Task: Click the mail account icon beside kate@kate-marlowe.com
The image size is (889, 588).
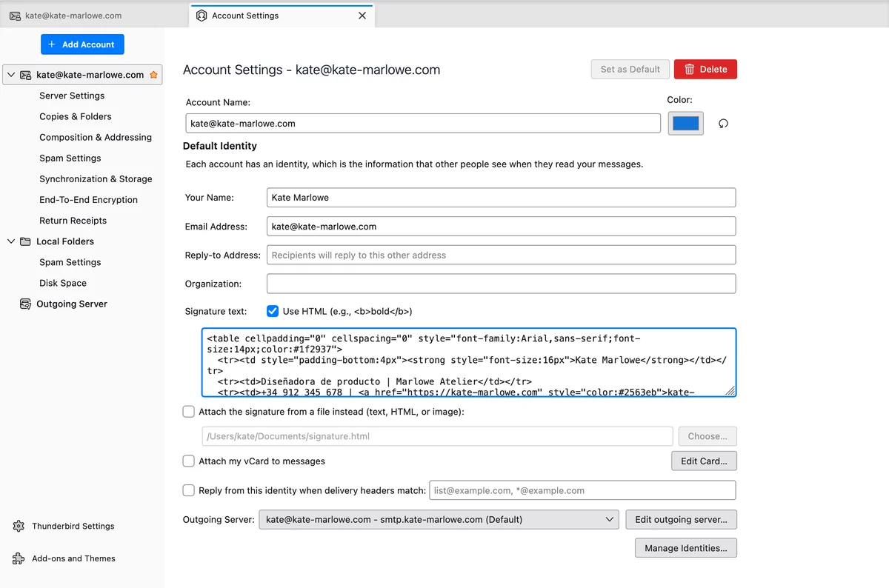Action: [26, 75]
